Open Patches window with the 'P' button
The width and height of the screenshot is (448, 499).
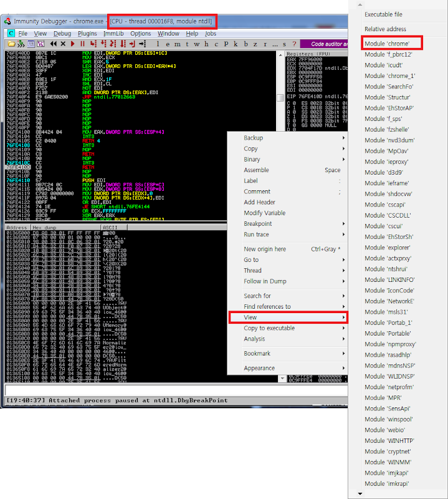226,44
